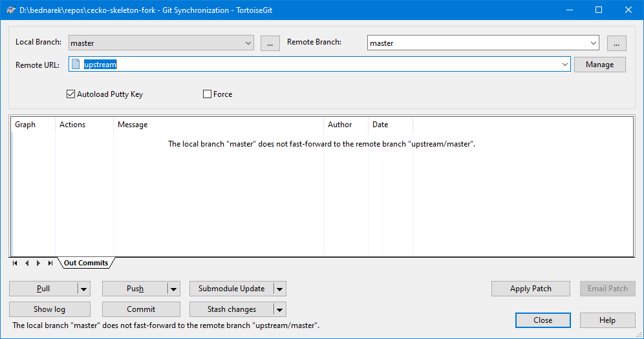Click the Message column header
The image size is (644, 339).
pos(219,125)
